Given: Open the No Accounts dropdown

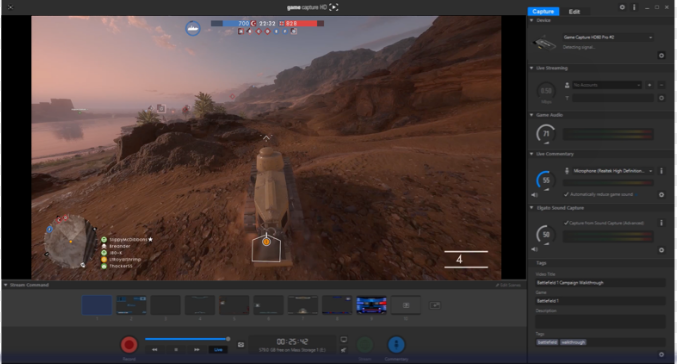Looking at the screenshot, I should tap(607, 85).
